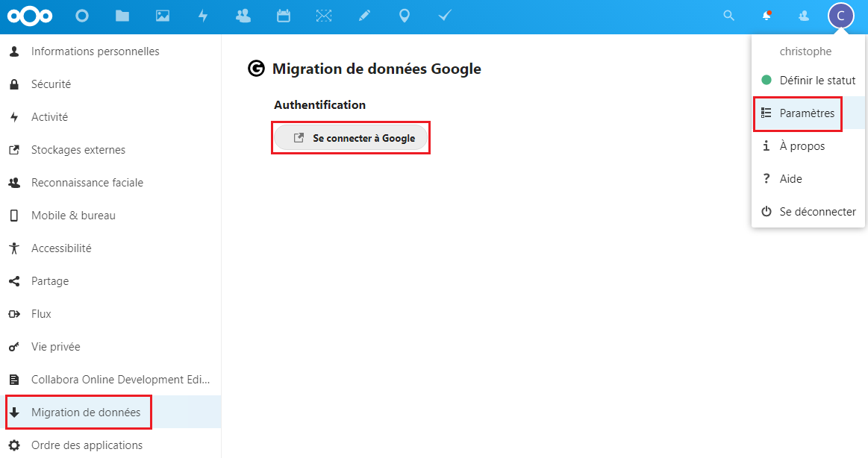
Task: Click the Se connecter à Google button
Action: pyautogui.click(x=351, y=137)
